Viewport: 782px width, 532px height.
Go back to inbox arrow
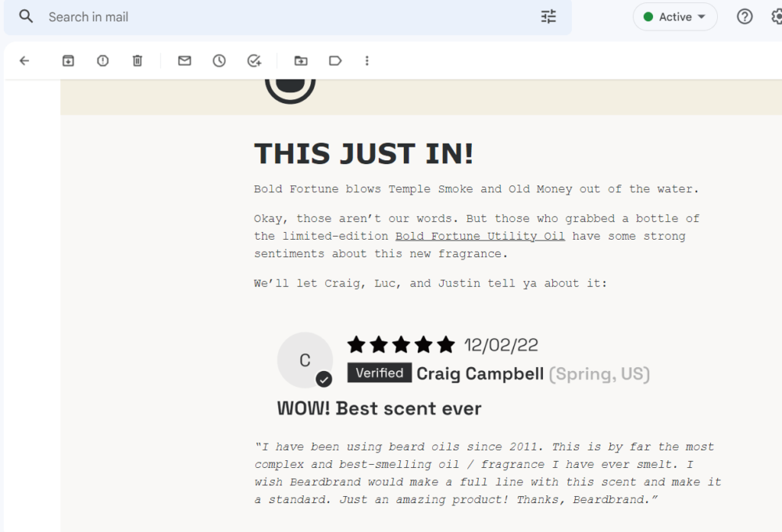[x=24, y=61]
